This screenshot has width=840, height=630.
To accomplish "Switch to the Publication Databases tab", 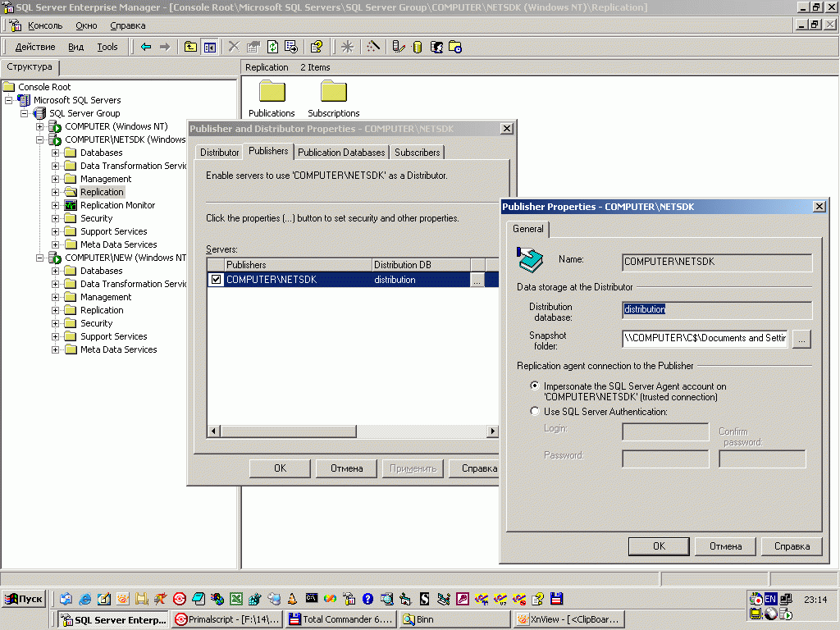I will pyautogui.click(x=341, y=153).
